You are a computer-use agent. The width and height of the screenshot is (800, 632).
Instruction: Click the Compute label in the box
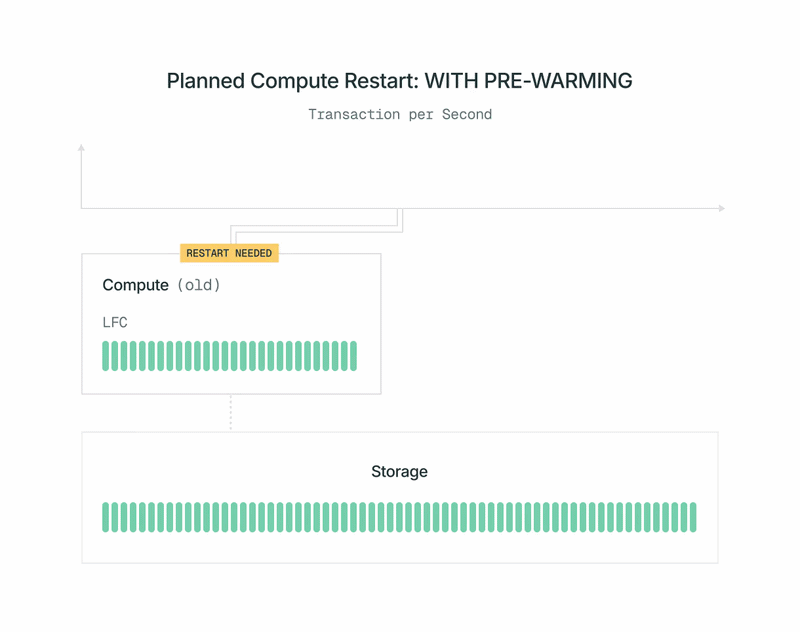(135, 285)
